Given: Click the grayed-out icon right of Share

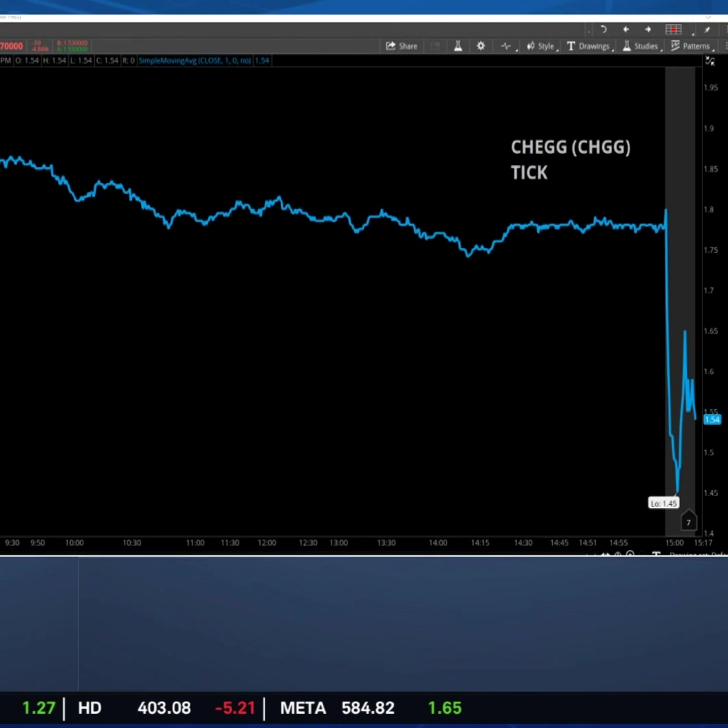Looking at the screenshot, I should [x=435, y=46].
